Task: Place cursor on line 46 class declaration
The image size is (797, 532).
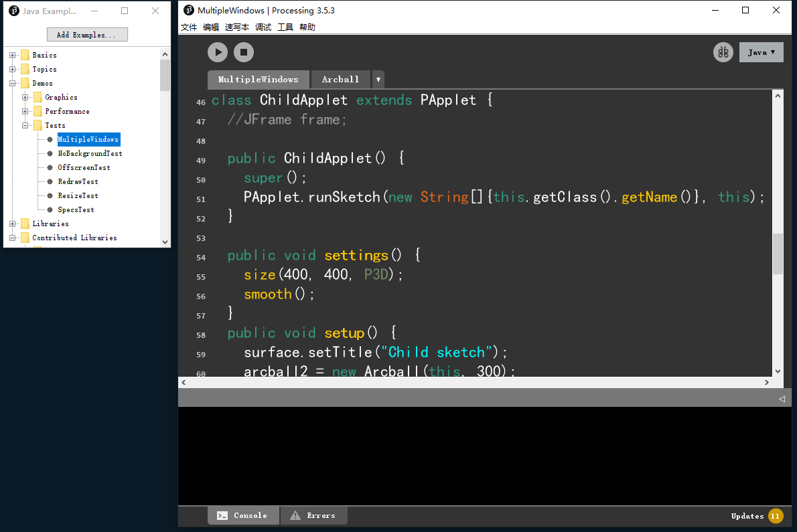Action: click(352, 100)
